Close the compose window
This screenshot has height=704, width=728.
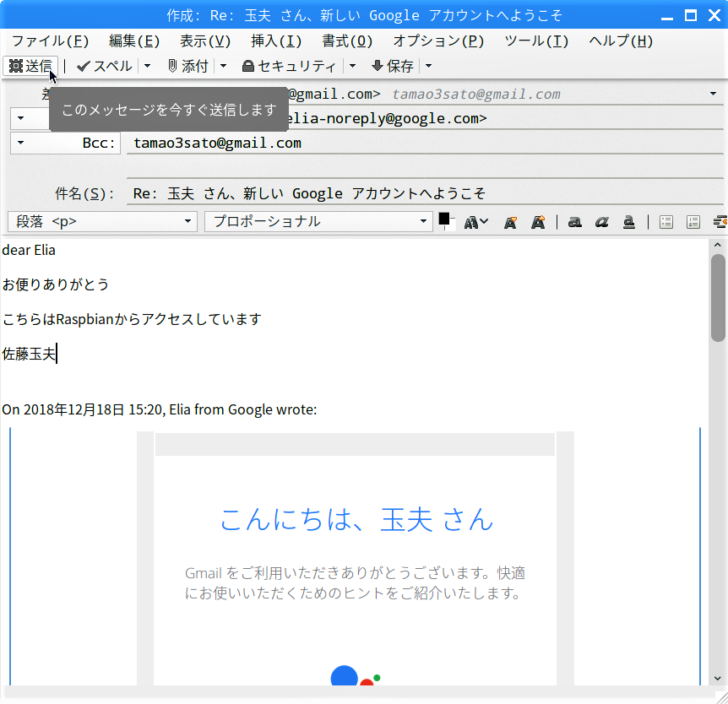tap(714, 16)
